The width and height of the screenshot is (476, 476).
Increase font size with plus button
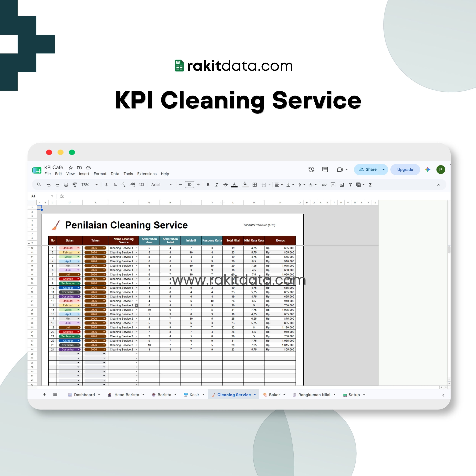tap(198, 185)
